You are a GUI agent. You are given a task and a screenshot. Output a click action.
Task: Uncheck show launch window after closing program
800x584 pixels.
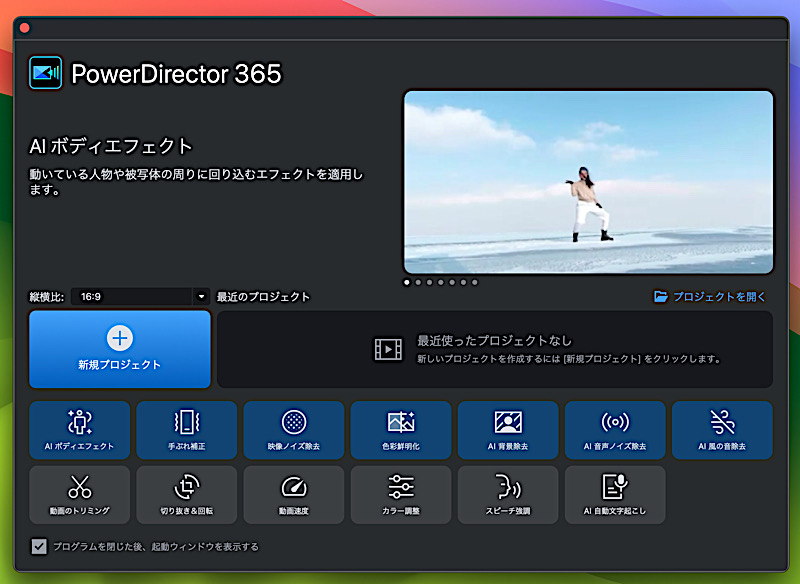point(37,546)
